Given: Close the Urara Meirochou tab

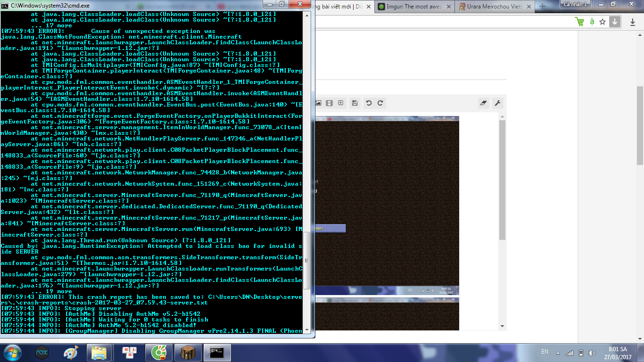Looking at the screenshot, I should tap(528, 7).
